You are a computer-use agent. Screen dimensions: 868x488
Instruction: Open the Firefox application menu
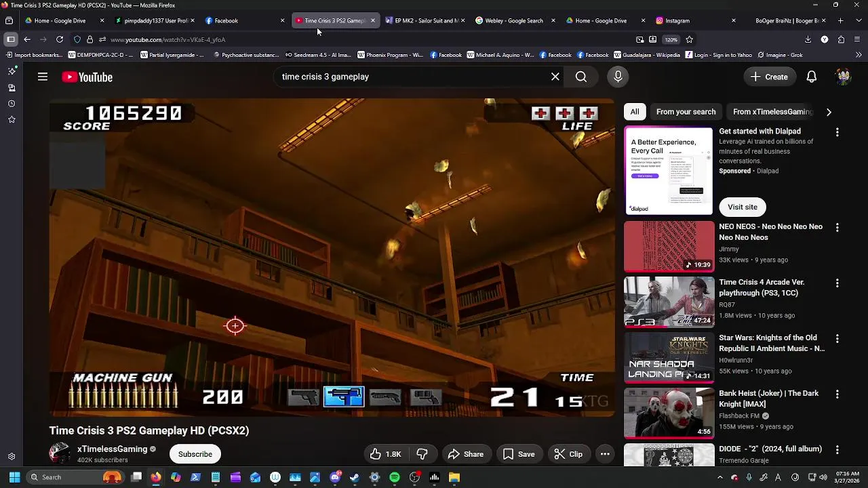(858, 39)
